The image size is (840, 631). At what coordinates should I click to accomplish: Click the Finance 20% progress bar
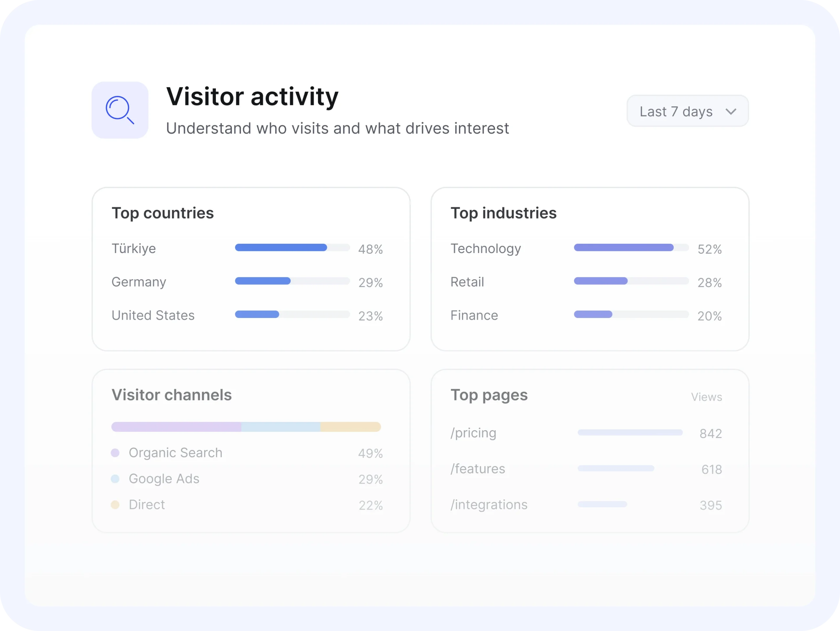point(631,314)
